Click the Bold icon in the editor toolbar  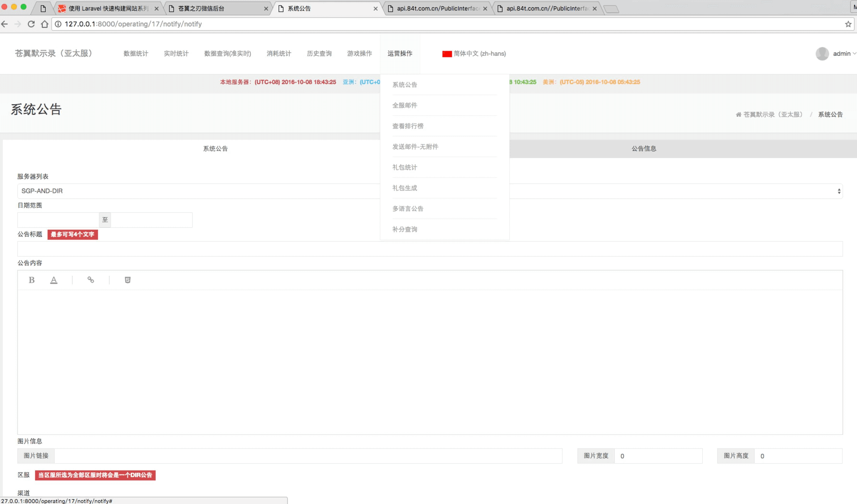point(32,280)
